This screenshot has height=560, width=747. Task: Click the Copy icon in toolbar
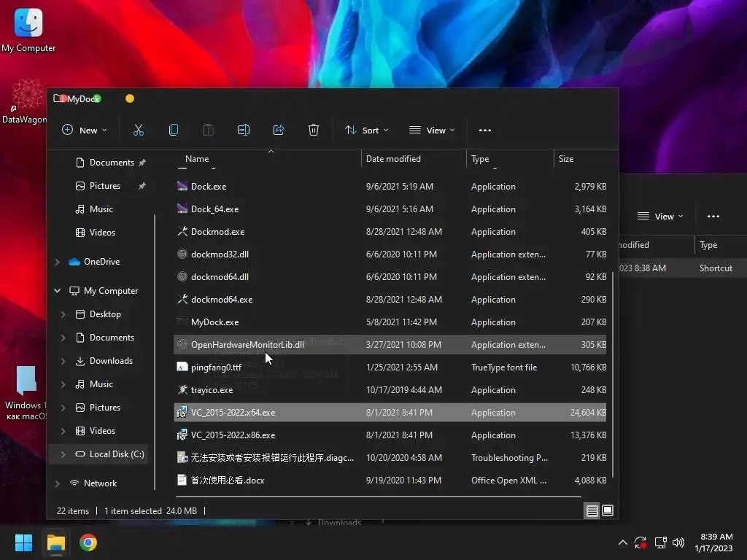[x=174, y=130]
